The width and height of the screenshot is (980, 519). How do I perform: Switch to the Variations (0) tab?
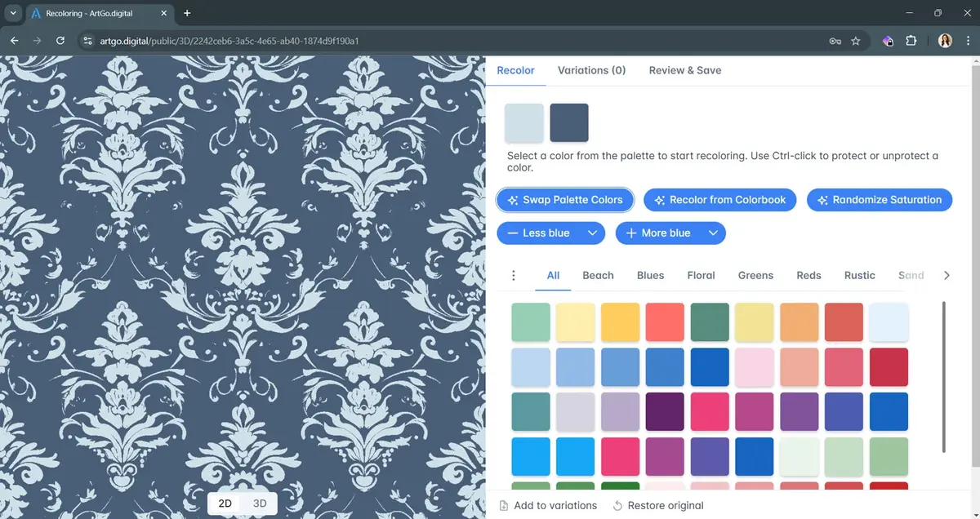(591, 70)
